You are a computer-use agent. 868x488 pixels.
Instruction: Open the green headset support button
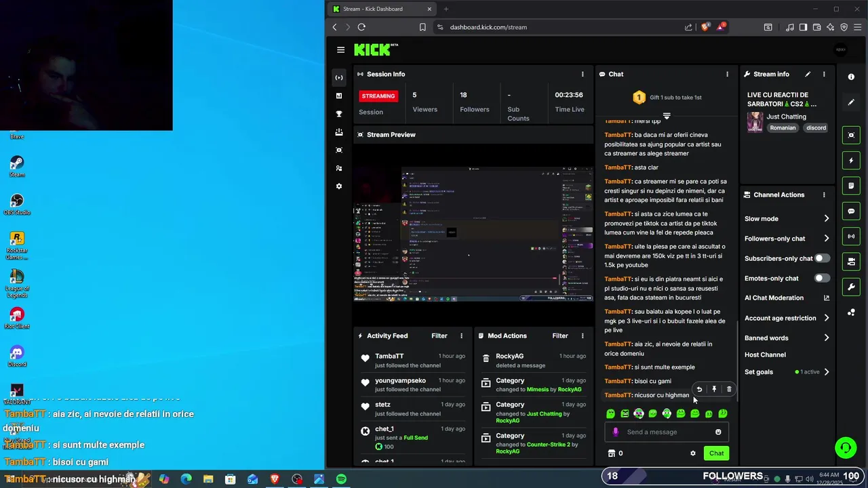pyautogui.click(x=845, y=447)
